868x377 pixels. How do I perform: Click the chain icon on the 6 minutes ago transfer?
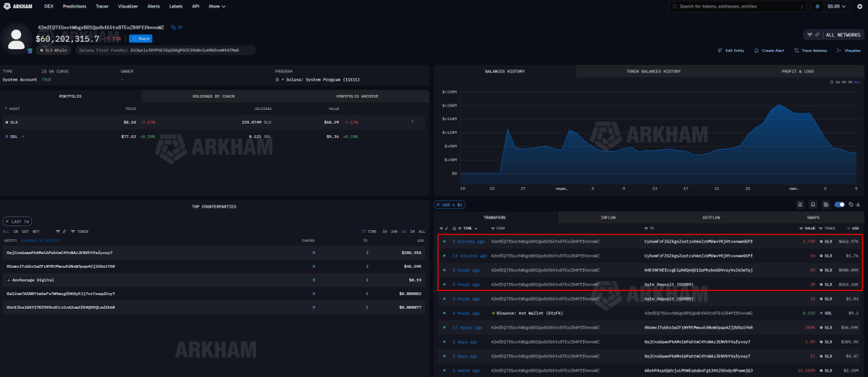tap(444, 242)
